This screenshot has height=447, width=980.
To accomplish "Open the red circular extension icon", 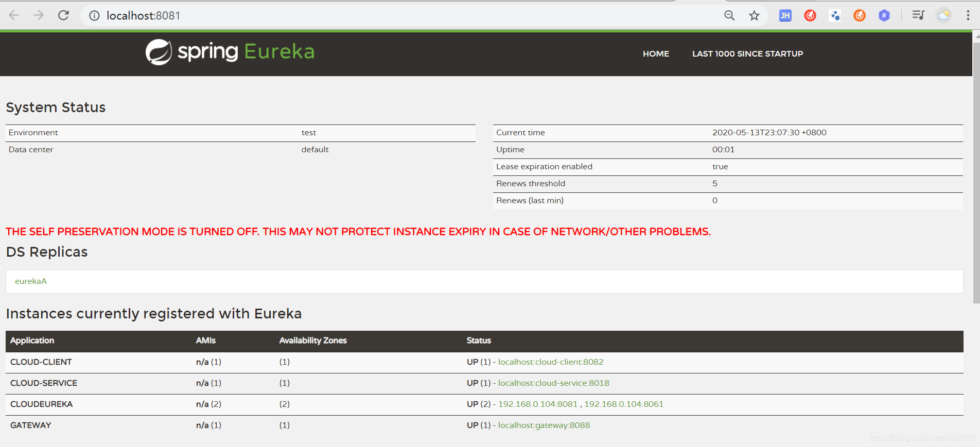I will 810,15.
